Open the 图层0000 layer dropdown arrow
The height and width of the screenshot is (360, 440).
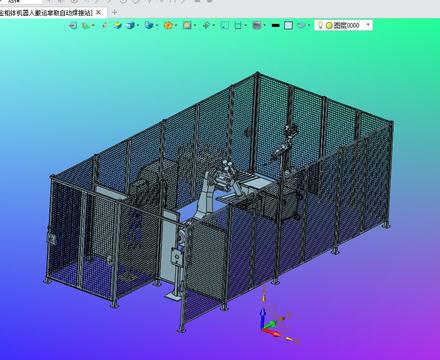(368, 25)
